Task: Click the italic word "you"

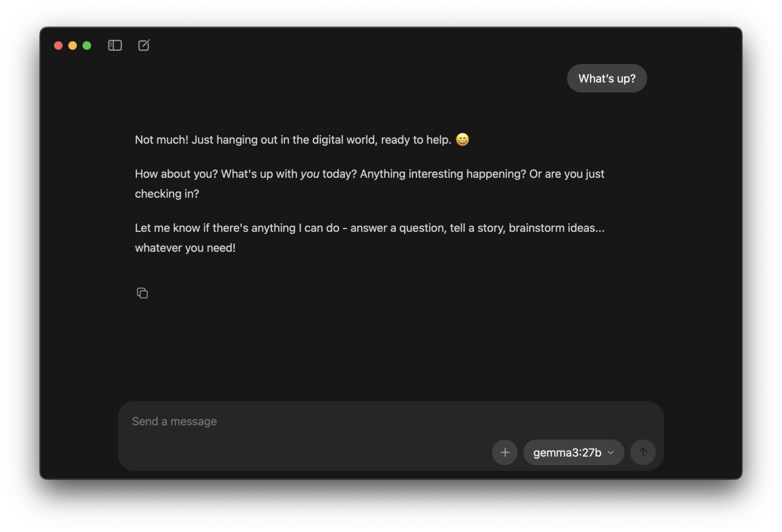Action: pos(310,174)
